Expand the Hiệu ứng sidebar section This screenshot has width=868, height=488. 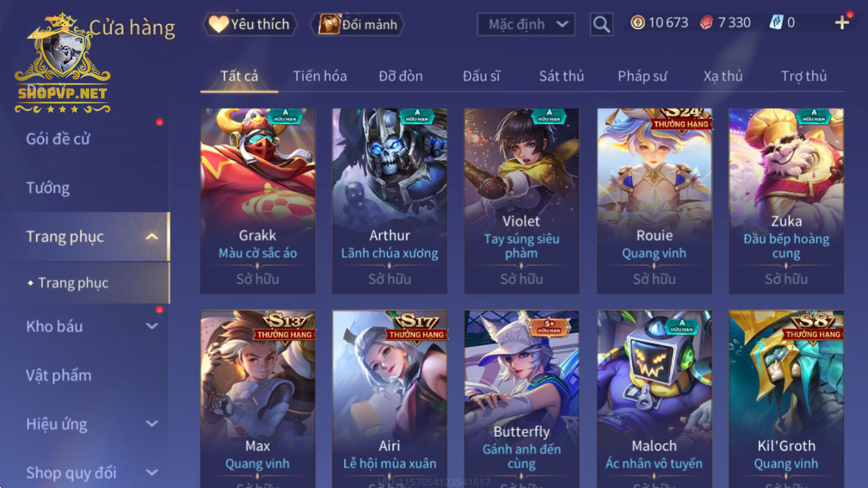152,424
